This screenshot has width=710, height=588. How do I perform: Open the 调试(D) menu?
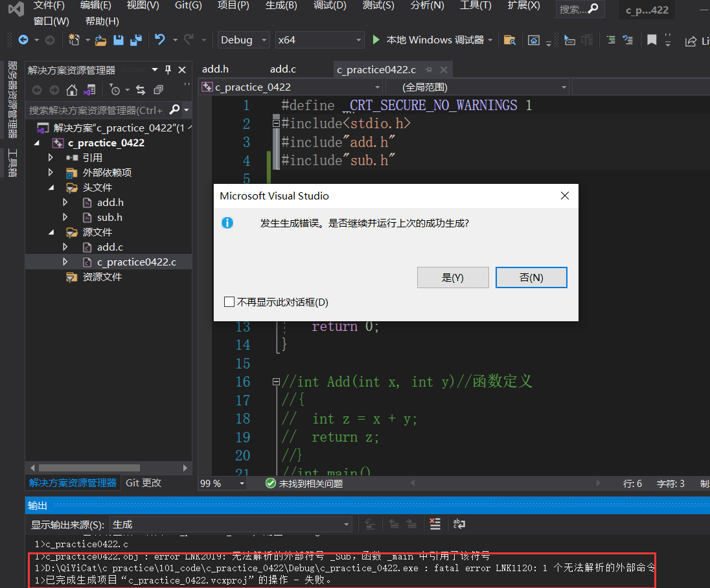330,5
